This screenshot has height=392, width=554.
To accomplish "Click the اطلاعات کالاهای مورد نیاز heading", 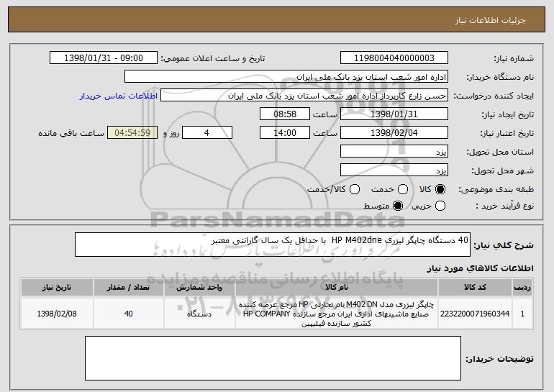I will tap(480, 268).
